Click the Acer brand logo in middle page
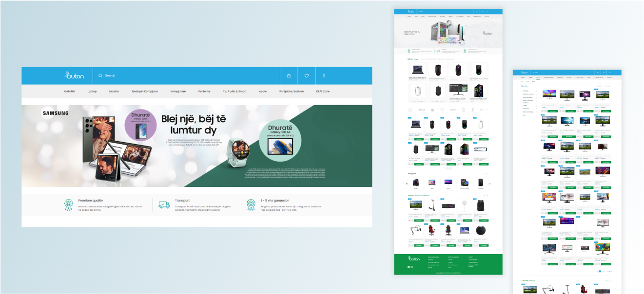Viewport: 644px width, 294px height. pos(453,110)
